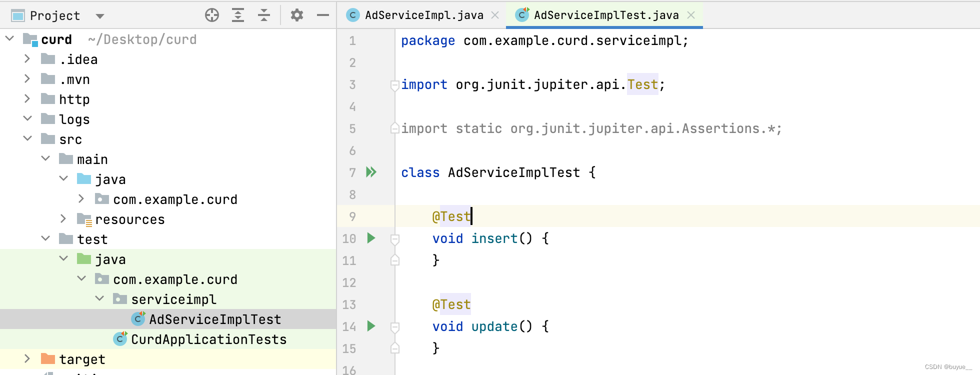Run the AdServiceImplTest class from gutter
Image resolution: width=980 pixels, height=375 pixels.
(x=371, y=172)
